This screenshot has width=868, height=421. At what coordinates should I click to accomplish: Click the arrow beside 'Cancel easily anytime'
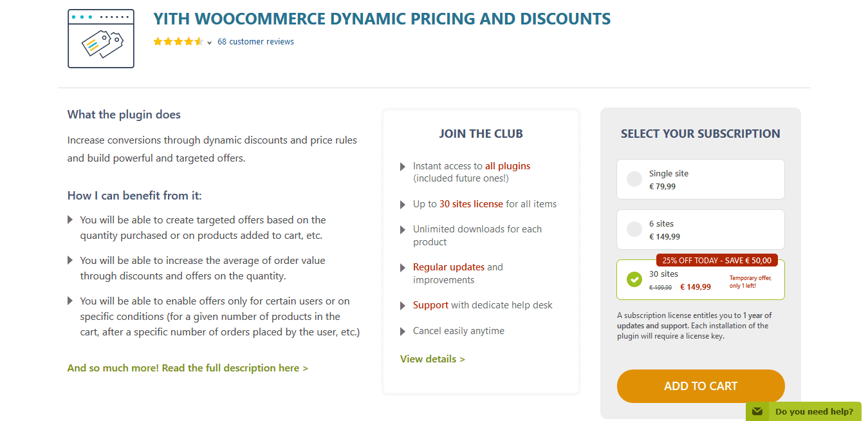(403, 332)
